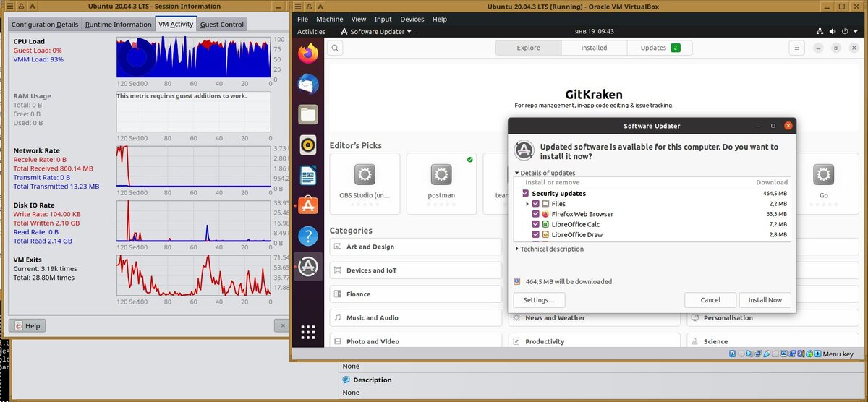Screen dimensions: 868x402
Task: Open the Files manager dock icon
Action: click(x=308, y=114)
